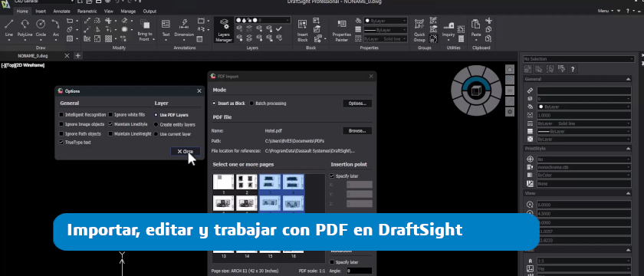This screenshot has height=276, width=644.
Task: Uncheck Specify later under Insertion point
Action: [x=332, y=176]
